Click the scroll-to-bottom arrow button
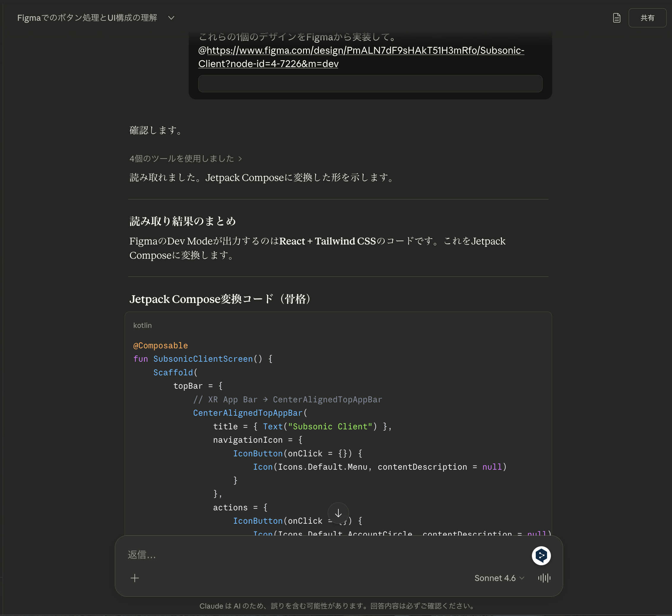 (x=338, y=513)
